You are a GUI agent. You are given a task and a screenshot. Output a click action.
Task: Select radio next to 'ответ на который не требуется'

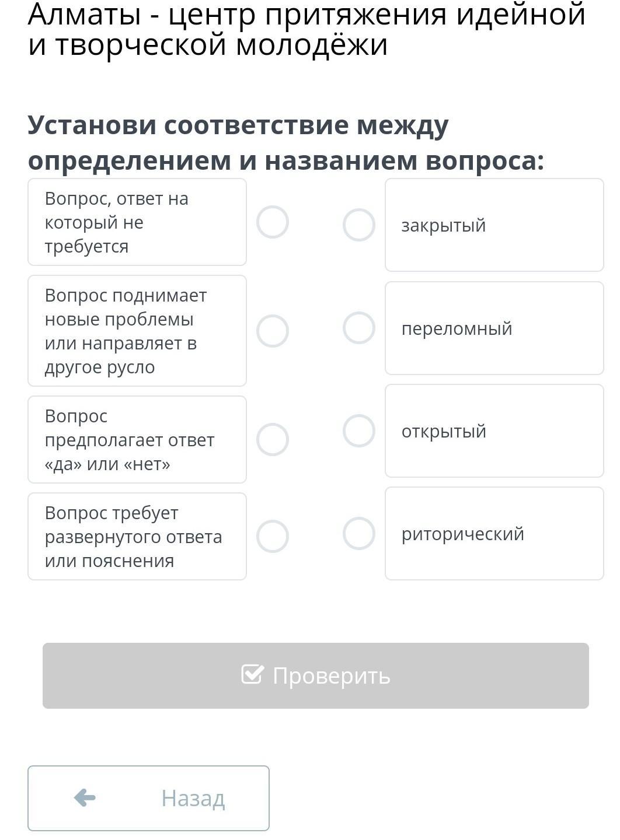[x=273, y=222]
